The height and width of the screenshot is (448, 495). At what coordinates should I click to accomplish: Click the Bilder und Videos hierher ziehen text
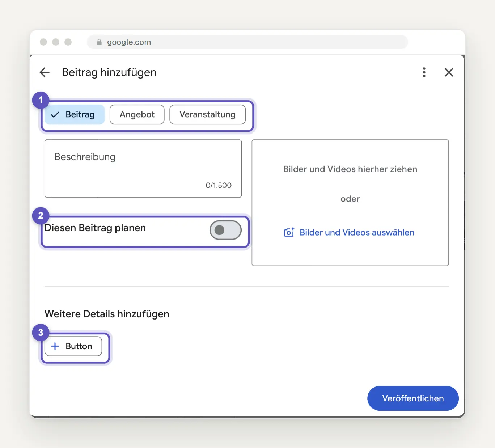point(350,169)
